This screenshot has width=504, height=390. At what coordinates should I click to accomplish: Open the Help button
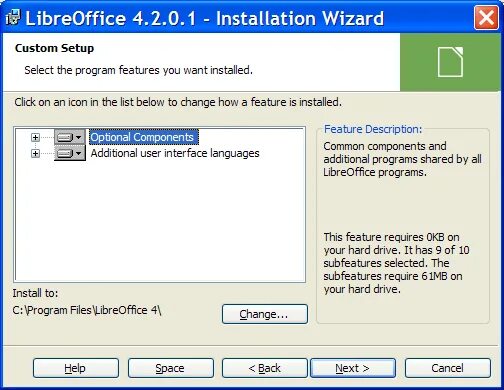76,368
